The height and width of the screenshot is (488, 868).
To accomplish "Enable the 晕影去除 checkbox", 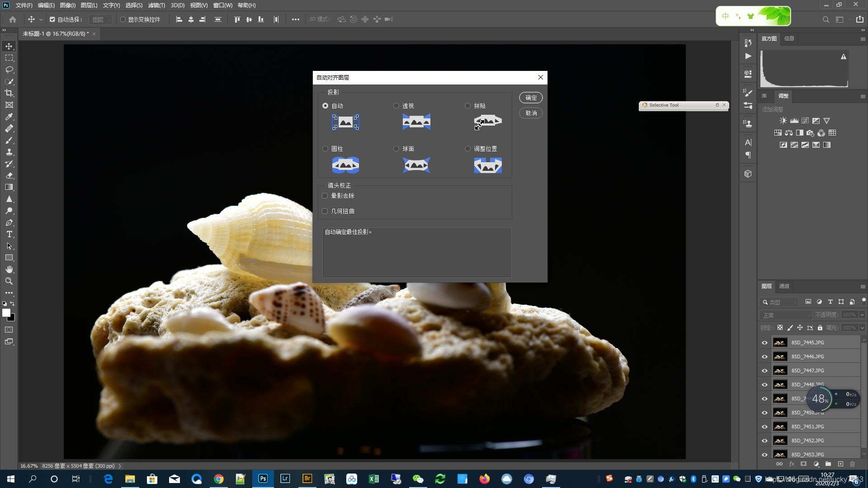I will click(x=325, y=196).
